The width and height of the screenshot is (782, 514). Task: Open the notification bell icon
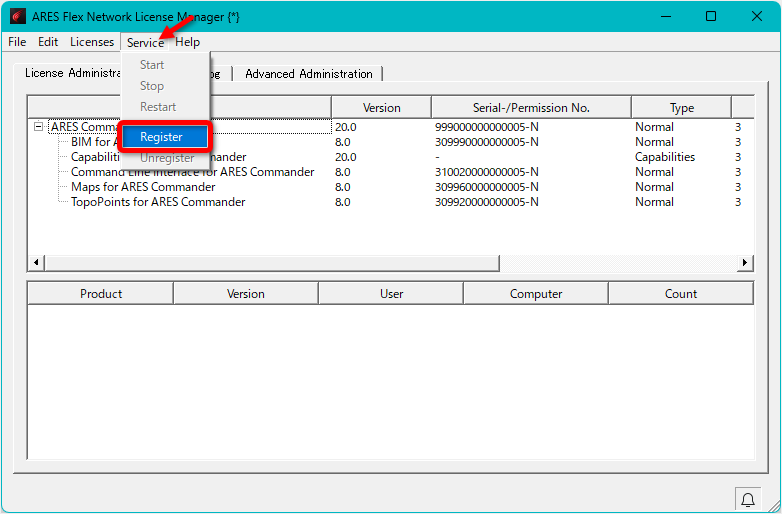[748, 499]
